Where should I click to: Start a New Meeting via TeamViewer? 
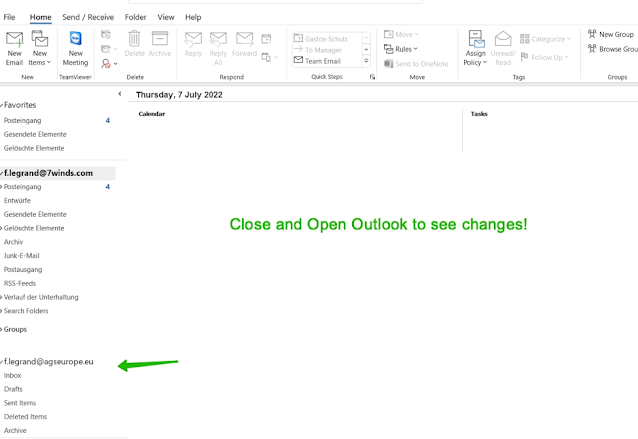[x=75, y=48]
